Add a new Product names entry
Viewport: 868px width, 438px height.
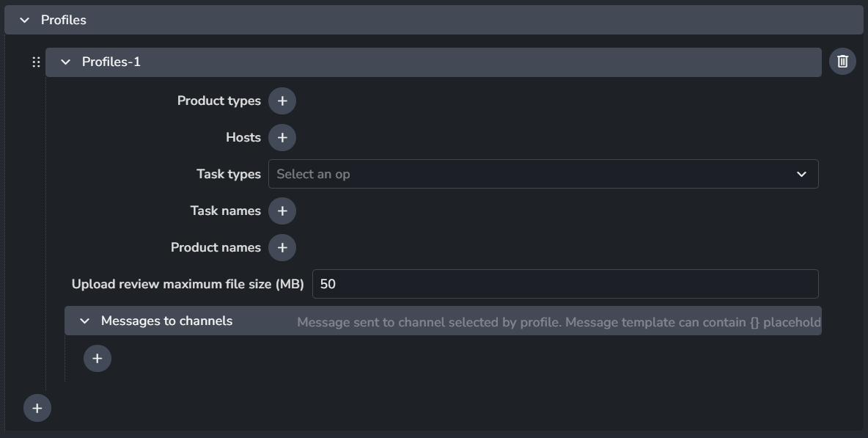click(x=282, y=248)
